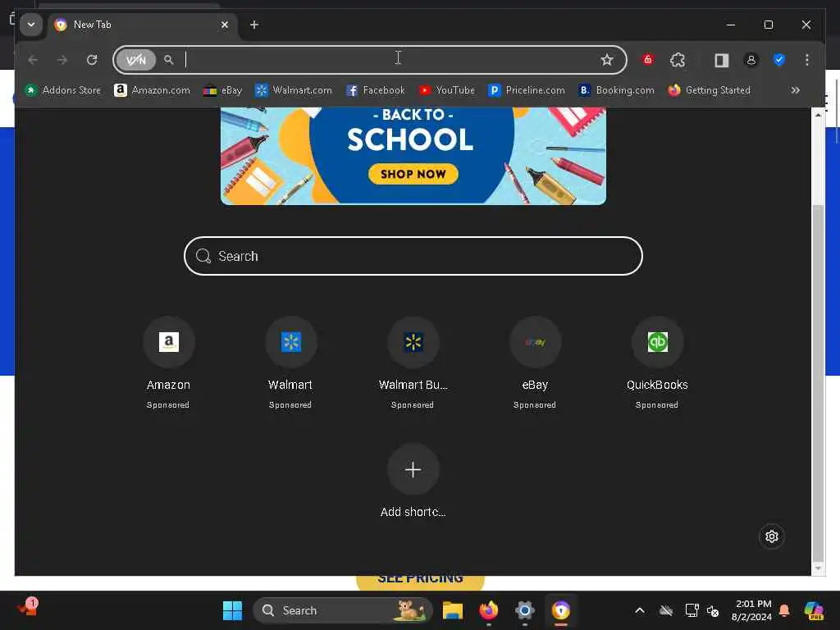Open the three-dot browser menu
840x630 pixels.
point(807,60)
